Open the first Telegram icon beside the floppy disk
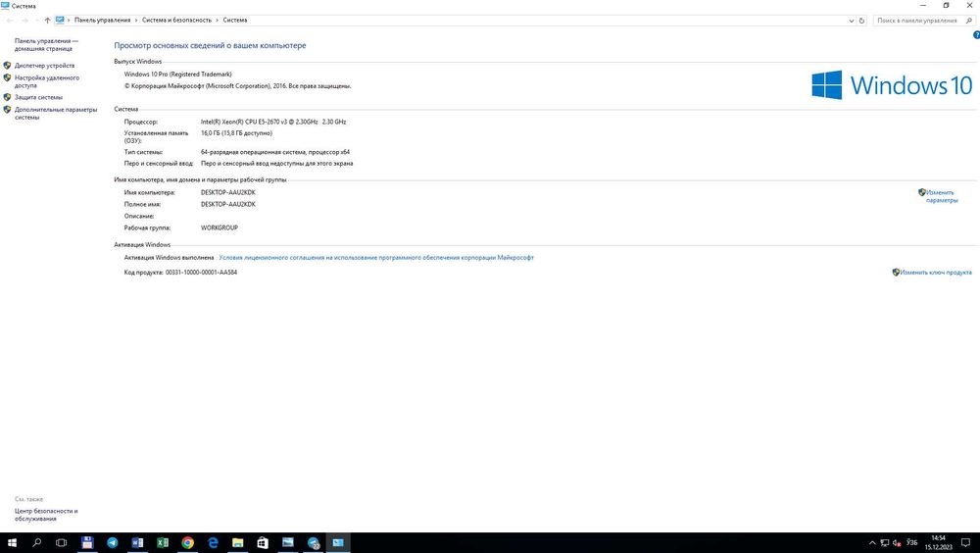 point(113,543)
